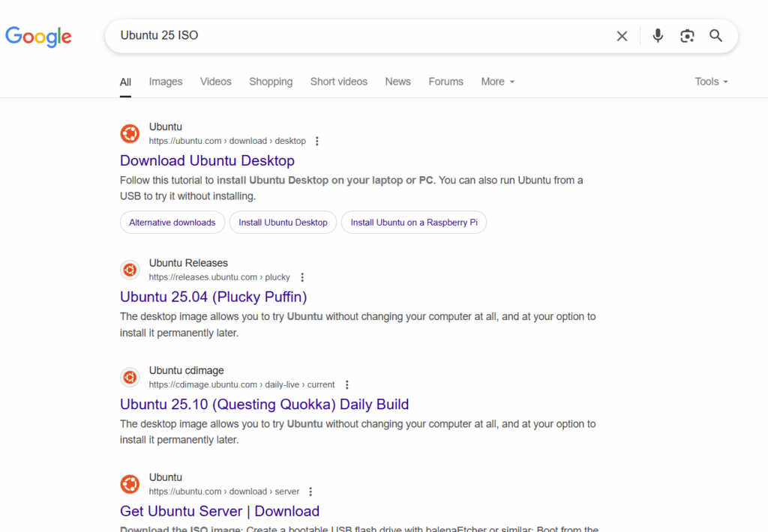Open the Tools dropdown
Image resolution: width=768 pixels, height=532 pixels.
[711, 82]
